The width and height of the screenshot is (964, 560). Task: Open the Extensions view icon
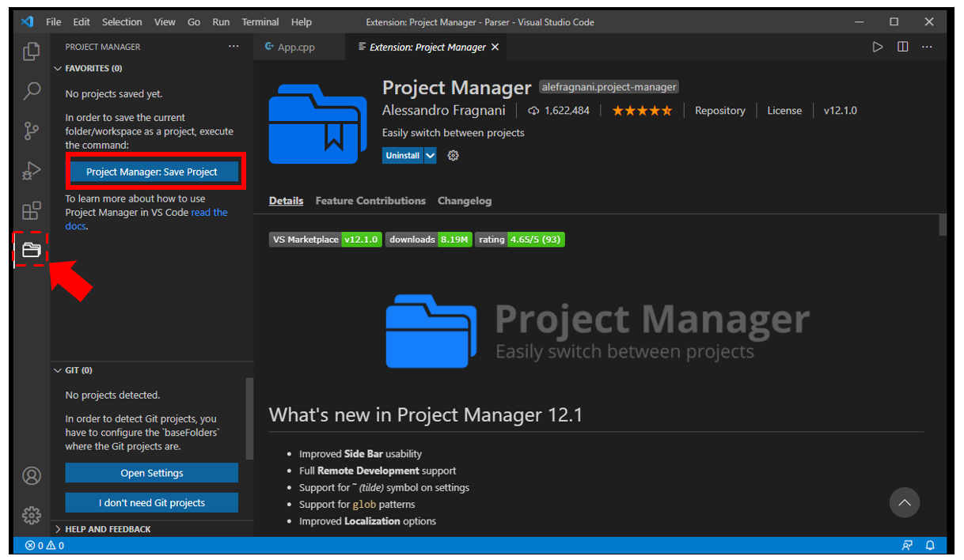tap(31, 210)
